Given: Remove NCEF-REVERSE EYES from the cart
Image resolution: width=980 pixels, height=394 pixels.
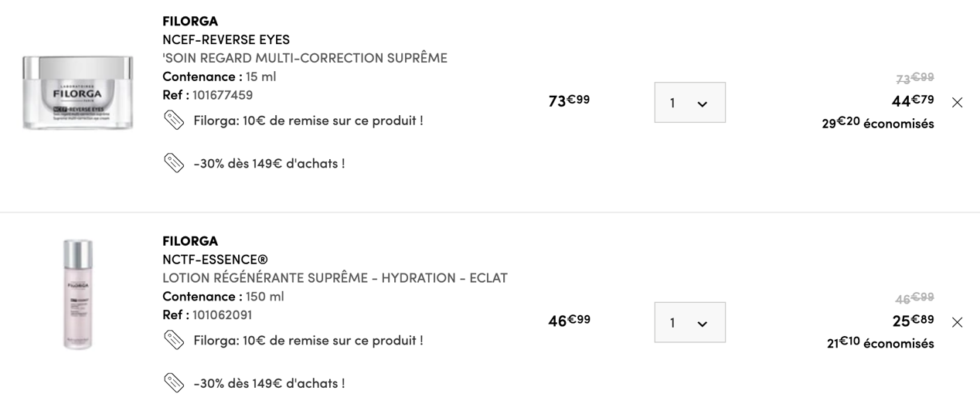Looking at the screenshot, I should pyautogui.click(x=957, y=102).
